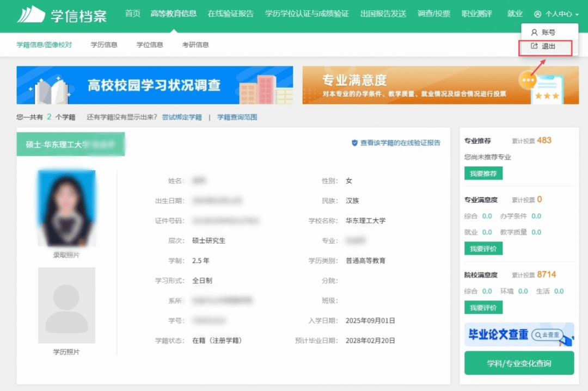Go to 在线验证报告 in navigation

point(231,14)
